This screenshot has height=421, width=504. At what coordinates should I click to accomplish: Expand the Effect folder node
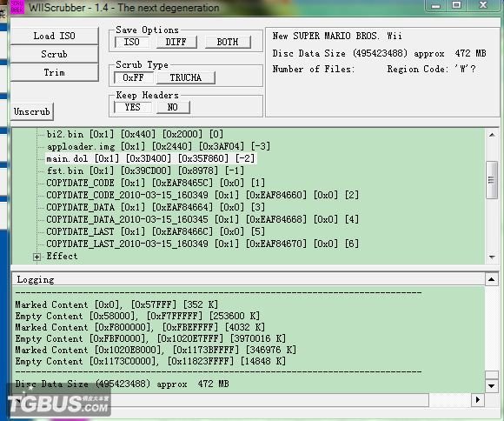pyautogui.click(x=36, y=257)
